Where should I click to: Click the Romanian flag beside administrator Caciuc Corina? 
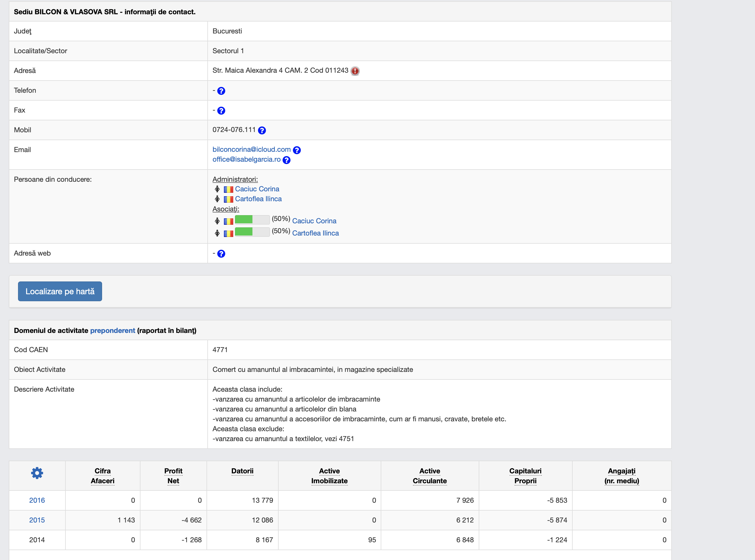pyautogui.click(x=229, y=190)
